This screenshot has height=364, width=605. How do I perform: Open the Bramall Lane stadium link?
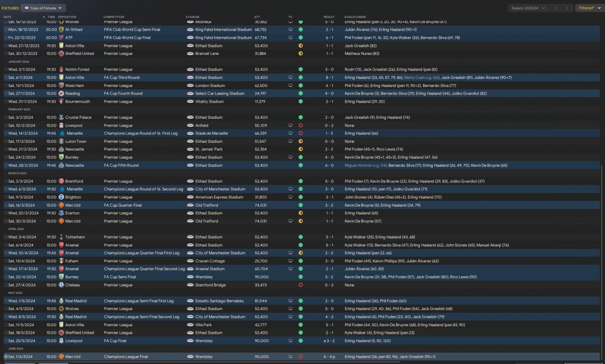pos(207,53)
